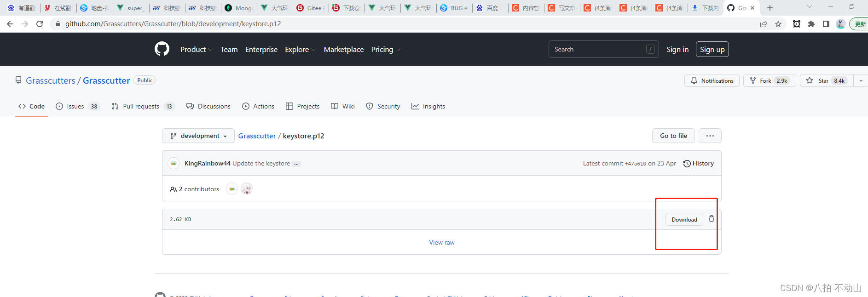Open the Chrome extensions puzzle menu
The image size is (868, 297).
811,24
